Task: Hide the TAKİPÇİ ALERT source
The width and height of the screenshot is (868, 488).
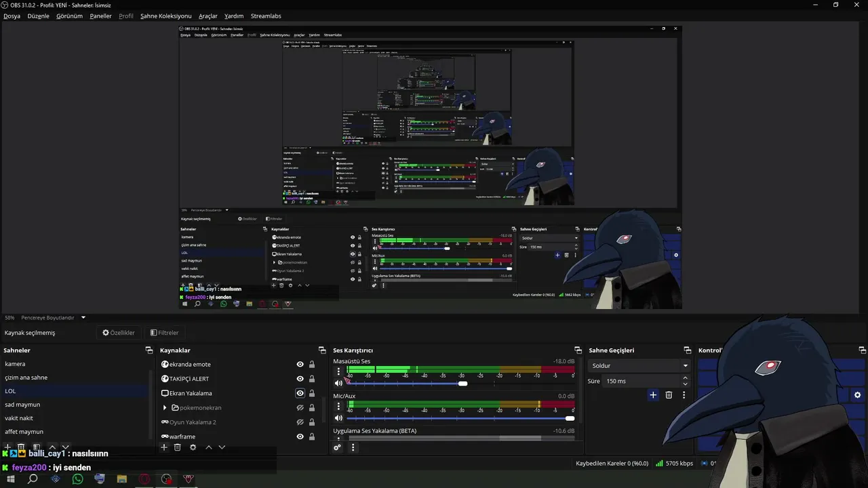Action: (x=300, y=379)
